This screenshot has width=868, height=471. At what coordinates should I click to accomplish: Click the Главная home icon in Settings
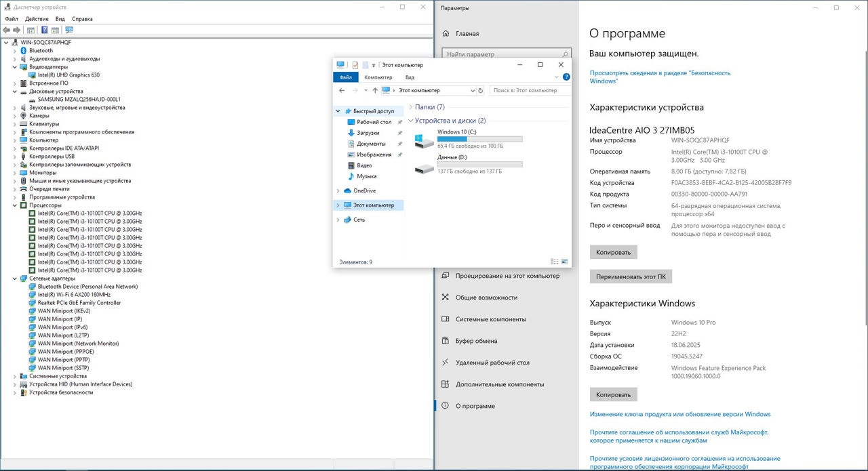(446, 33)
